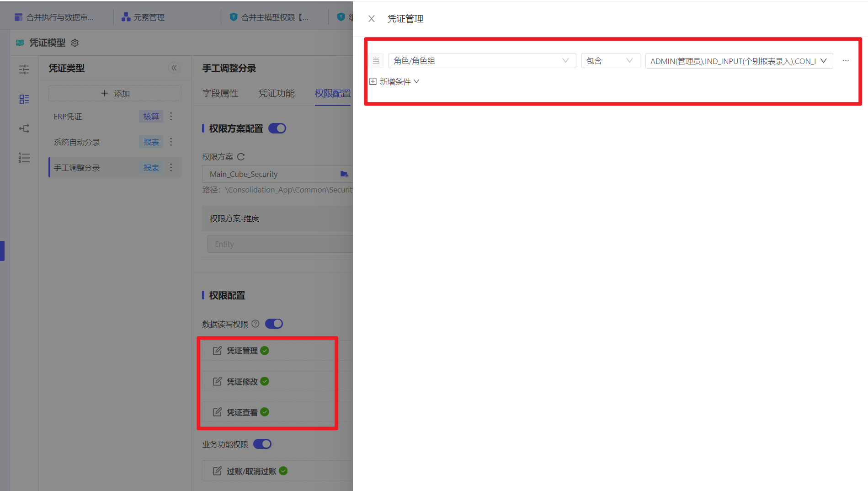Turn off the 业务功能权限 switch
This screenshot has width=868, height=491.
pos(262,444)
